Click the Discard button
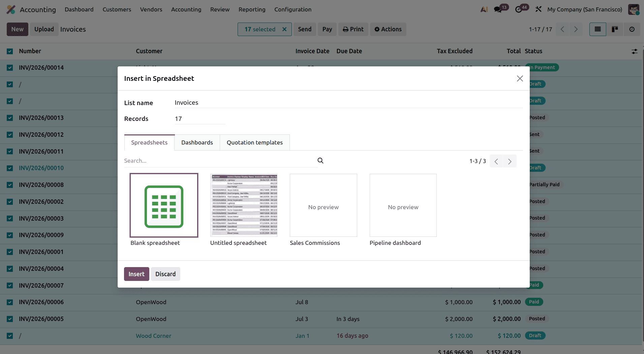This screenshot has height=354, width=644. (165, 274)
